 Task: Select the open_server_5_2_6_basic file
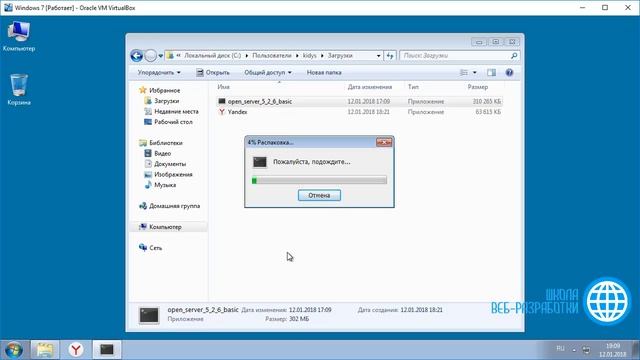[359, 101]
